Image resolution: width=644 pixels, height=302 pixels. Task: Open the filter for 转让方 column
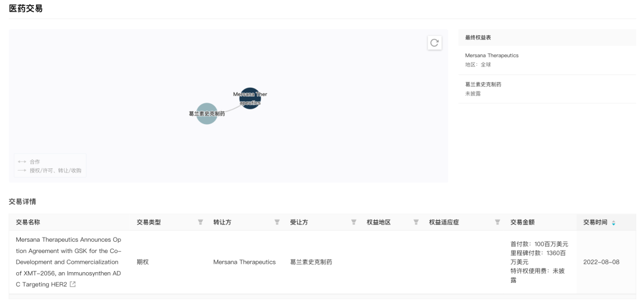click(277, 222)
